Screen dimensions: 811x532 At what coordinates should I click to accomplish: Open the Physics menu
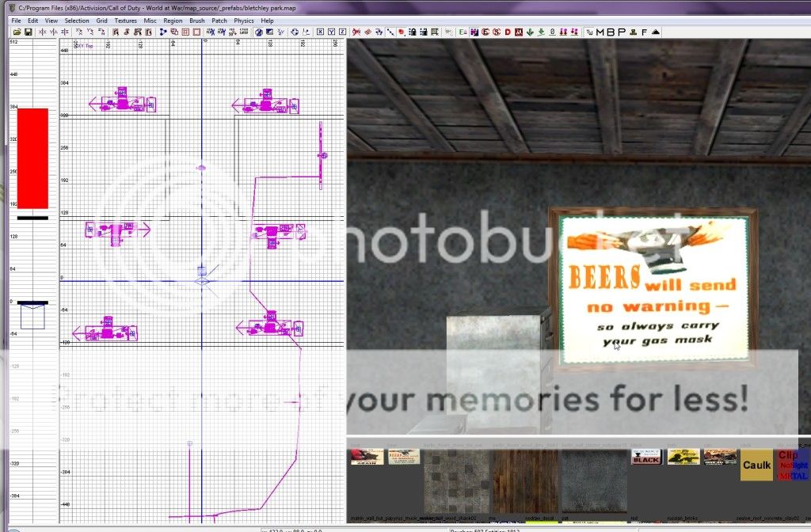coord(244,20)
